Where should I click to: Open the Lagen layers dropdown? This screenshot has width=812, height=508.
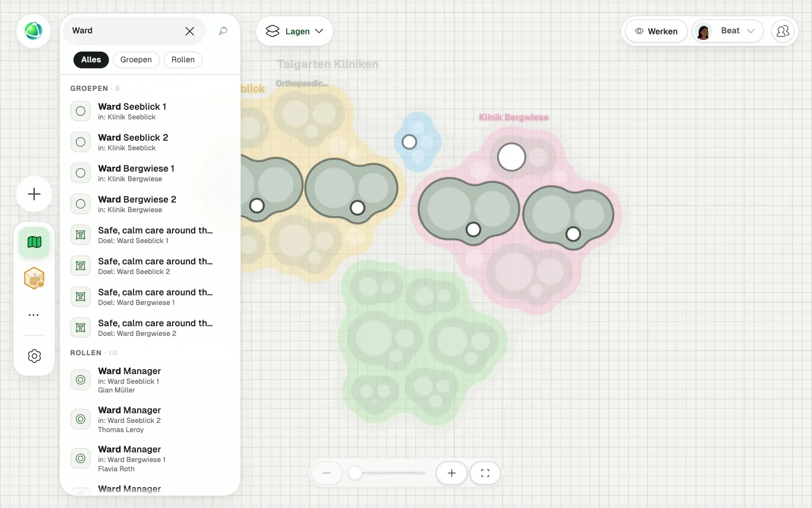click(x=294, y=31)
